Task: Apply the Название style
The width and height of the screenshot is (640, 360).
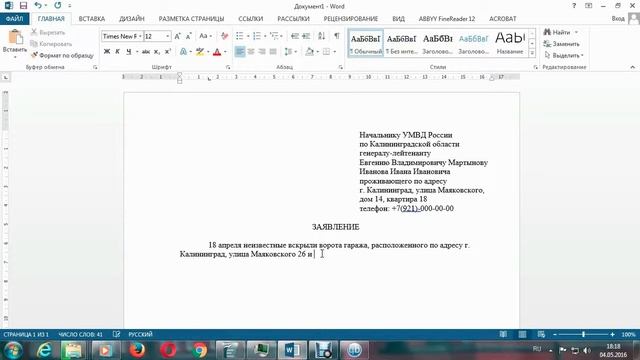Action: [x=510, y=43]
